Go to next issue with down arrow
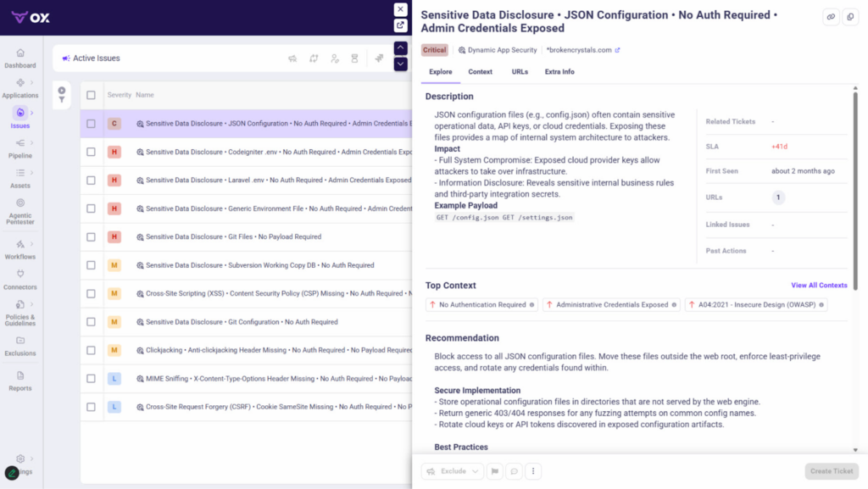The image size is (868, 489). point(400,64)
